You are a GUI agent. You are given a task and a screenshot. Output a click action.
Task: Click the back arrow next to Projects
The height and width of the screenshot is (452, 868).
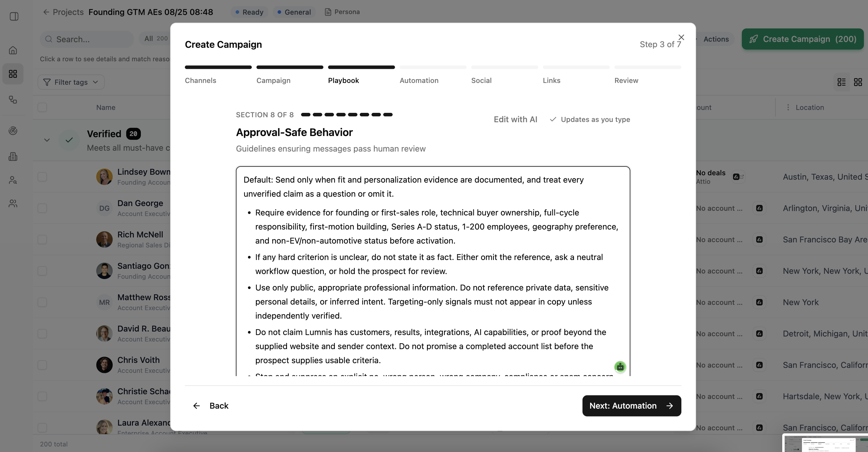46,12
